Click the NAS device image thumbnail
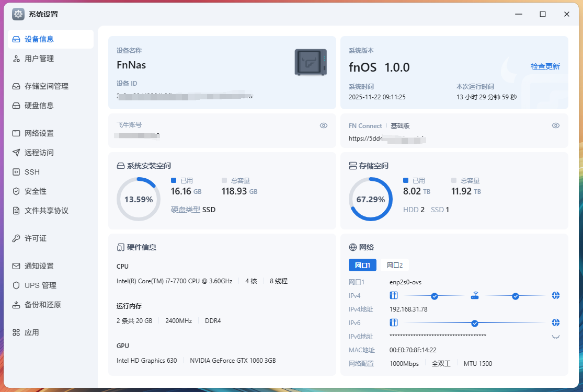The image size is (583, 392). tap(311, 62)
